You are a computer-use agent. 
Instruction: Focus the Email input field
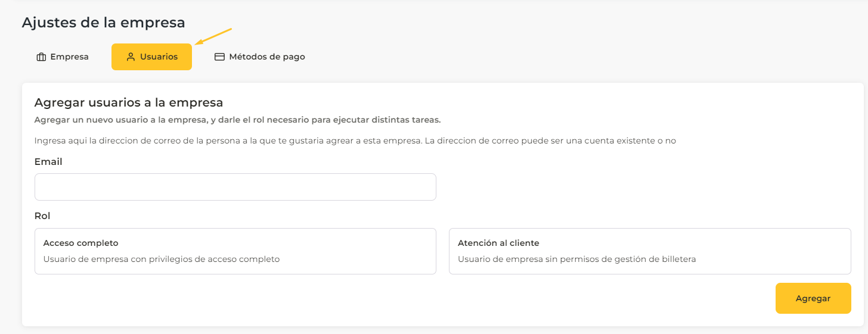click(x=235, y=187)
